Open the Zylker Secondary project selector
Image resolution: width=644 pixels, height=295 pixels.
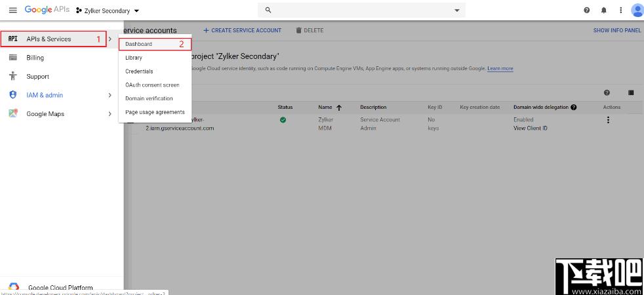tap(108, 10)
